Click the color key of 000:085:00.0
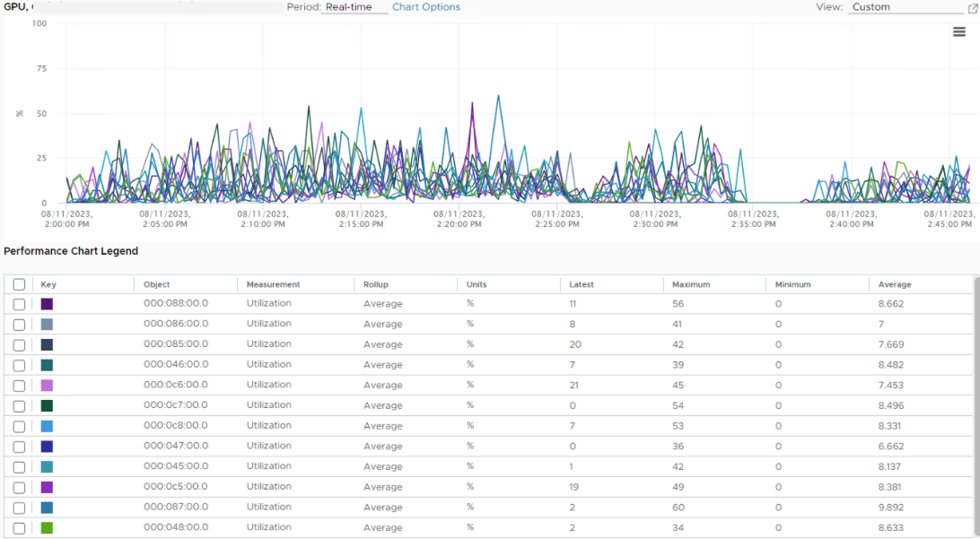 [x=47, y=344]
